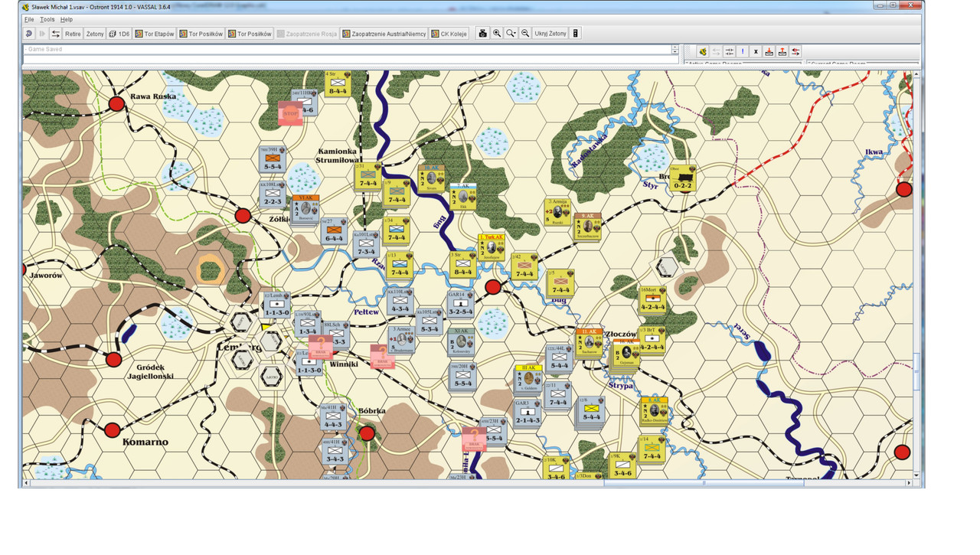Image resolution: width=980 pixels, height=555 pixels.
Task: Click the Rawa Ruska red city marker
Action: coord(117,104)
